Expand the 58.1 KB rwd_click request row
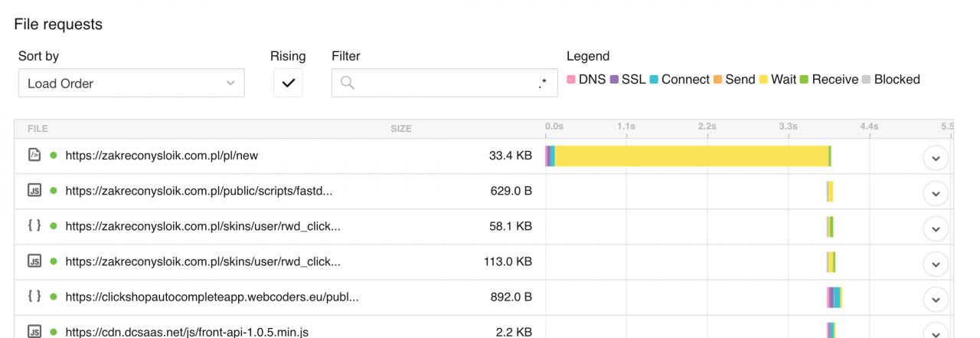 (x=936, y=228)
